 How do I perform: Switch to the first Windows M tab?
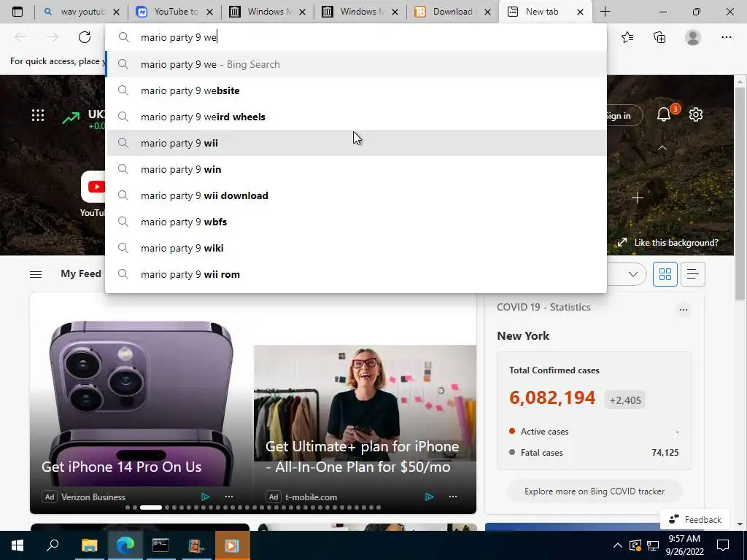(x=267, y=12)
